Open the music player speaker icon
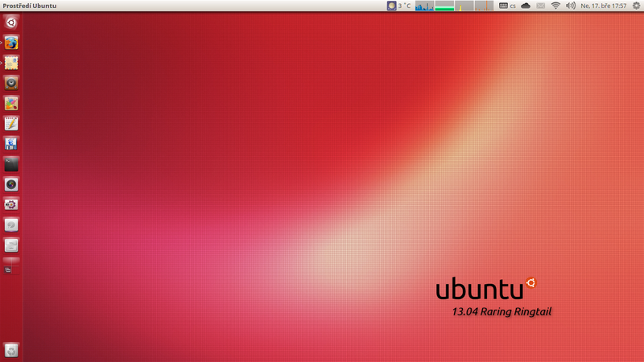 [11, 84]
